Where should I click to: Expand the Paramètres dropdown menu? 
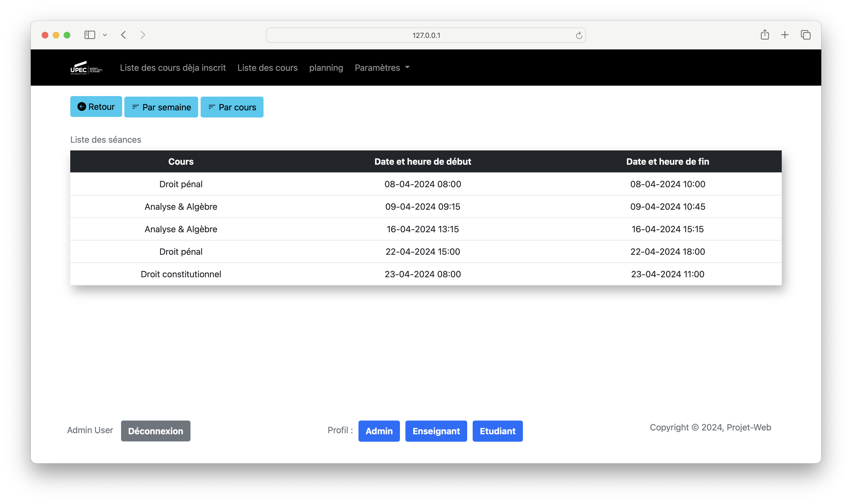(382, 68)
